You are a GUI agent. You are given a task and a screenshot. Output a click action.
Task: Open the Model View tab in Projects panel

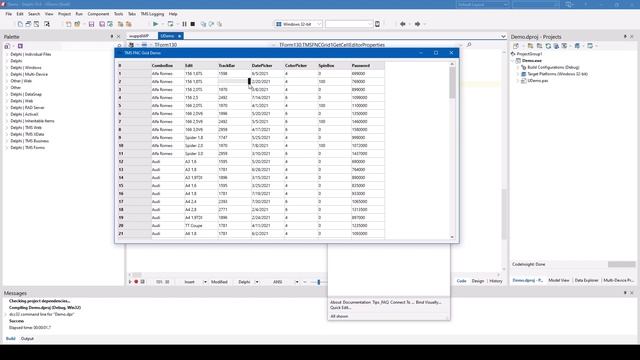(x=558, y=280)
